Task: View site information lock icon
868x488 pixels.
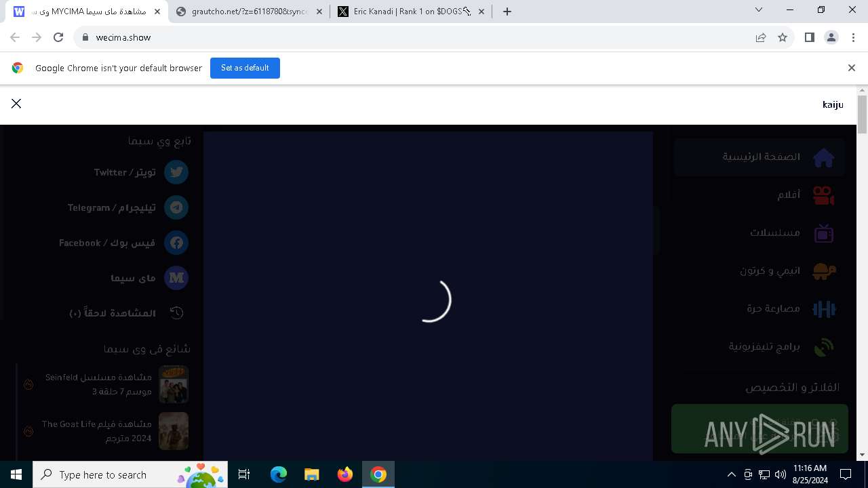Action: (x=85, y=38)
